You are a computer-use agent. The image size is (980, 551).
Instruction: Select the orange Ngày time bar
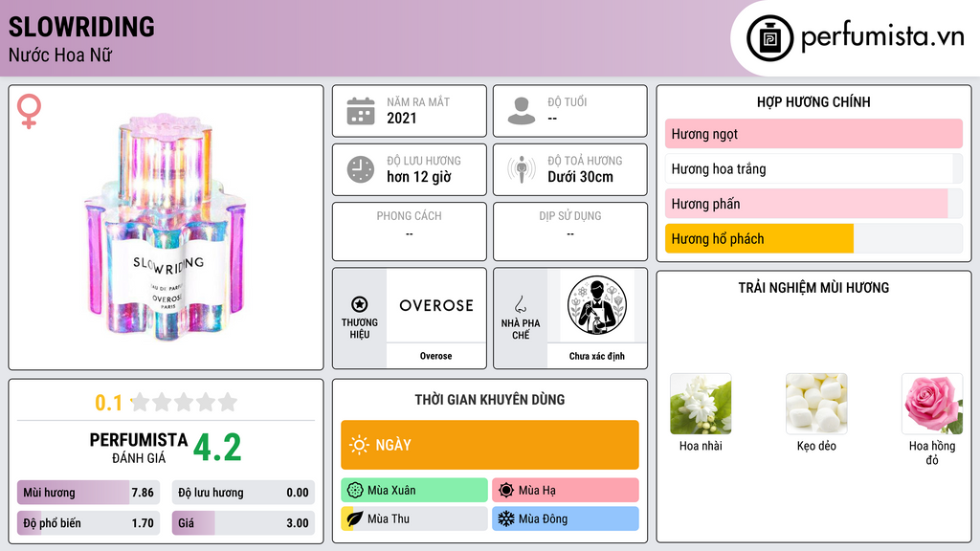pyautogui.click(x=490, y=445)
